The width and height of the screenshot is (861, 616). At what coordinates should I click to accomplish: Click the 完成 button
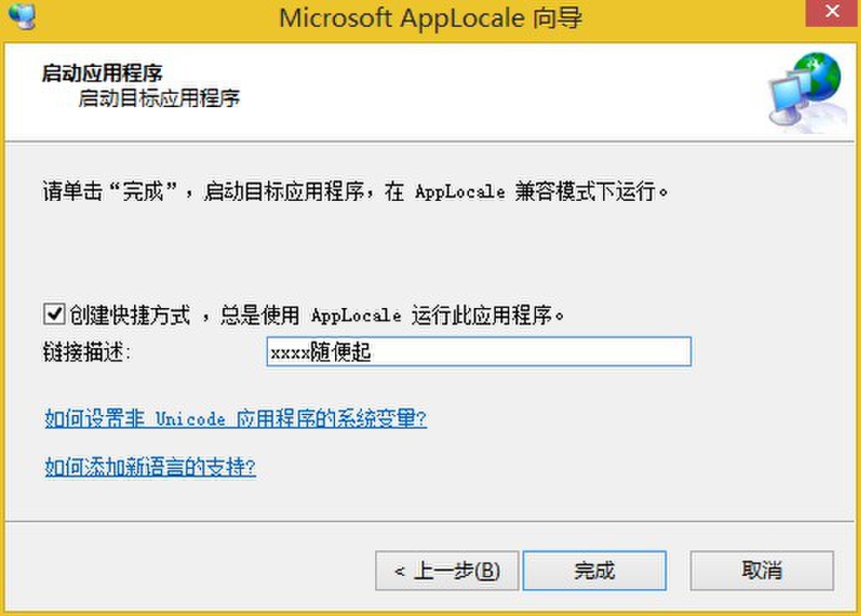tap(595, 571)
